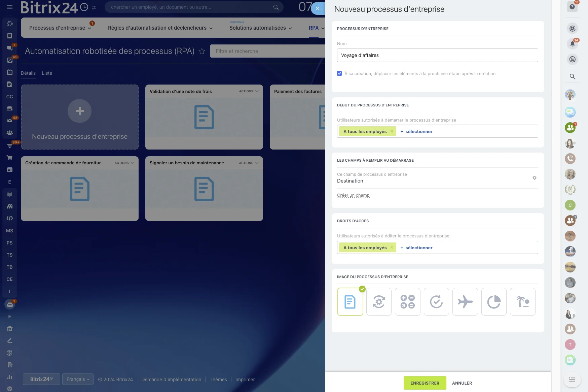588x392 pixels.
Task: Pick the pie chart process image icon
Action: pyautogui.click(x=494, y=302)
